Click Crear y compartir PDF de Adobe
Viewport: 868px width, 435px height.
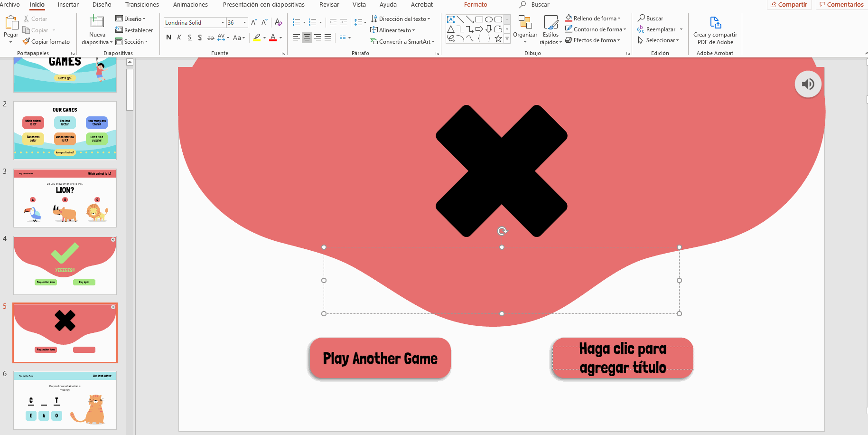(x=715, y=30)
